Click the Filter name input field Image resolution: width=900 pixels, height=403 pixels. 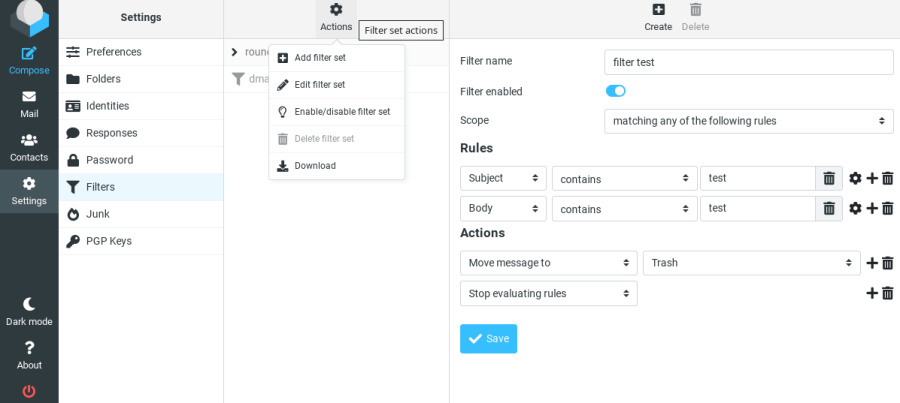[748, 62]
